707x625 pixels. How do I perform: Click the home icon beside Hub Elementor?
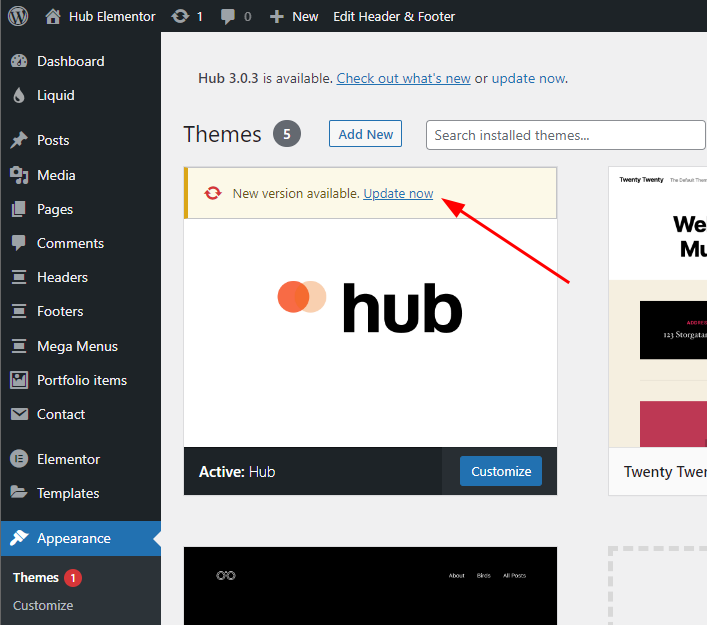[53, 17]
